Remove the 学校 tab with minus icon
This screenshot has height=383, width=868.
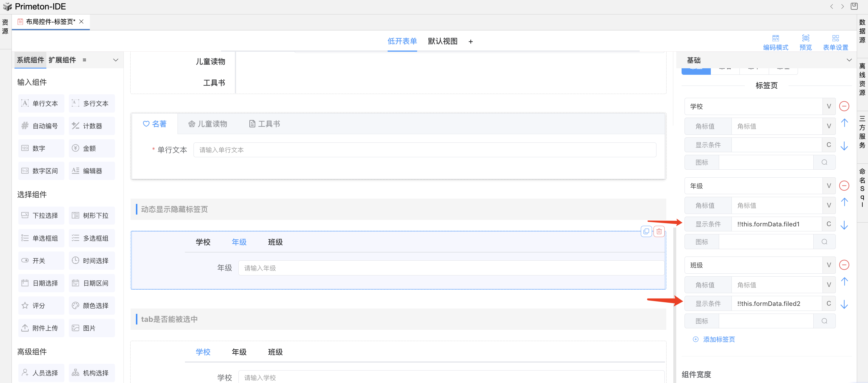tap(844, 106)
